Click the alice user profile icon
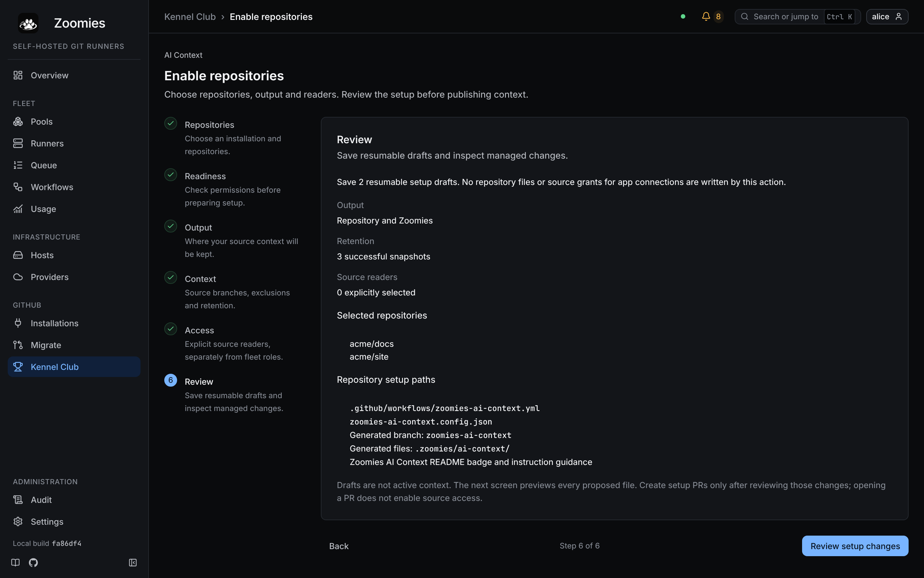Viewport: 924px width, 578px height. 898,16
